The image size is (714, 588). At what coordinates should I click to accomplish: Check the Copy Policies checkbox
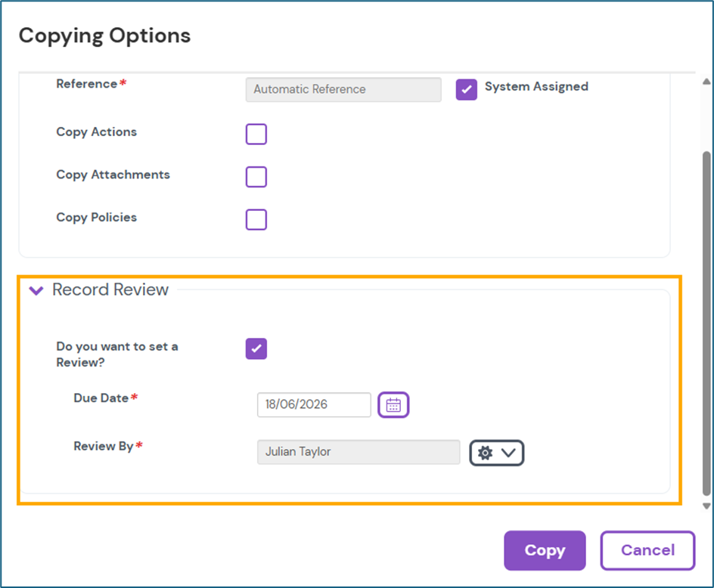[x=256, y=219]
